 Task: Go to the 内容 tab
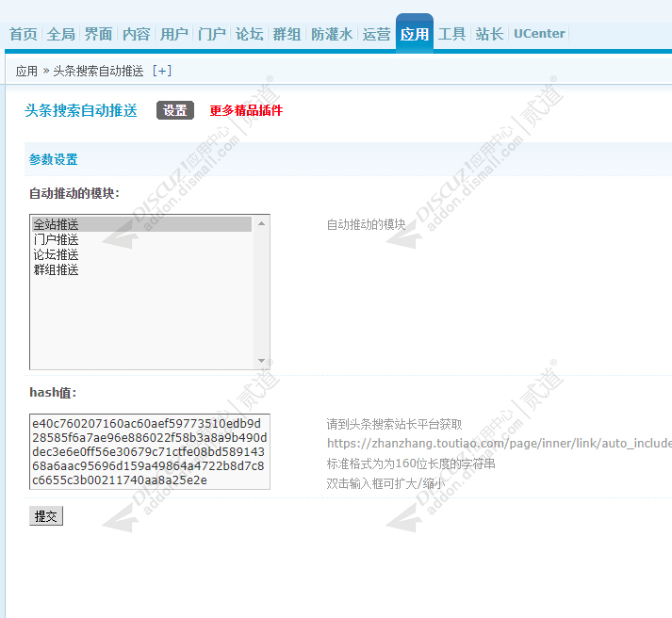[x=137, y=34]
